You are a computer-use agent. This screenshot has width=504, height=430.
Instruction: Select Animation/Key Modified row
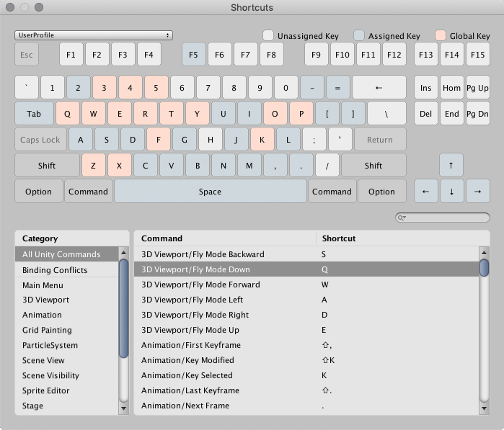coord(306,360)
